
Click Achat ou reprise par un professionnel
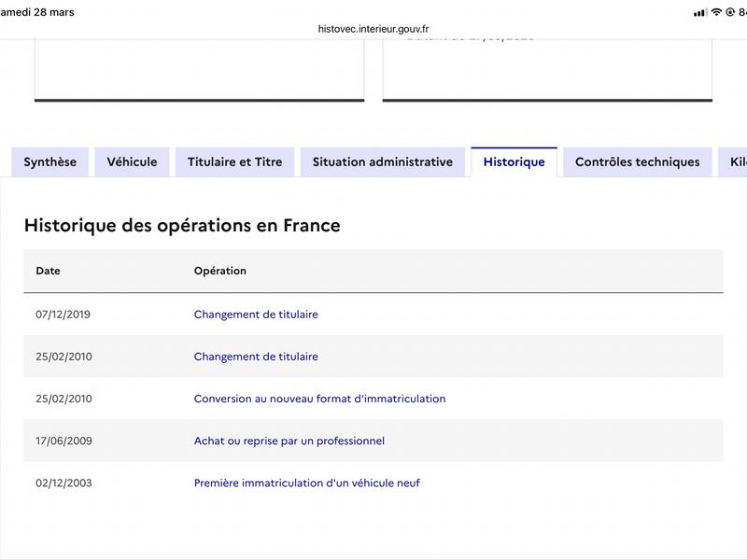click(289, 441)
